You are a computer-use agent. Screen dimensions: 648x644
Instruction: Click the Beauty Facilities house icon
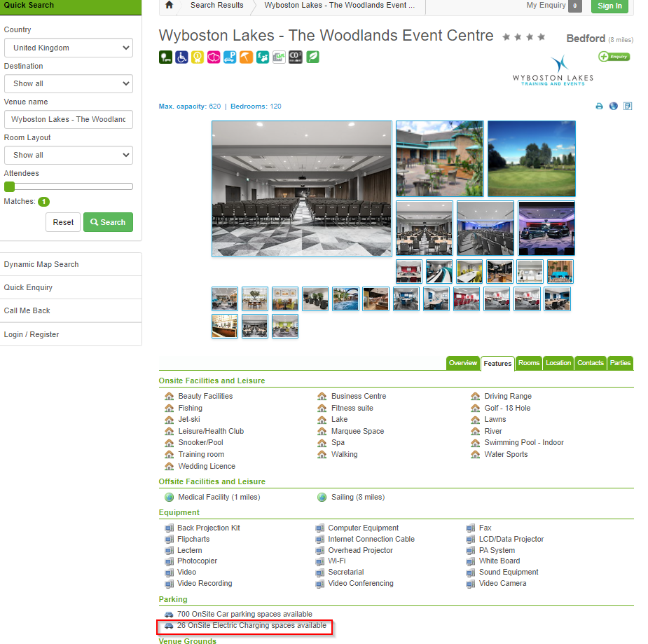point(169,397)
